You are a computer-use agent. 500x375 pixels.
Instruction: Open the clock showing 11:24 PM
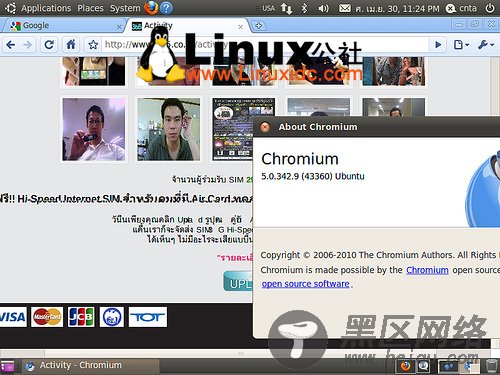[x=397, y=8]
